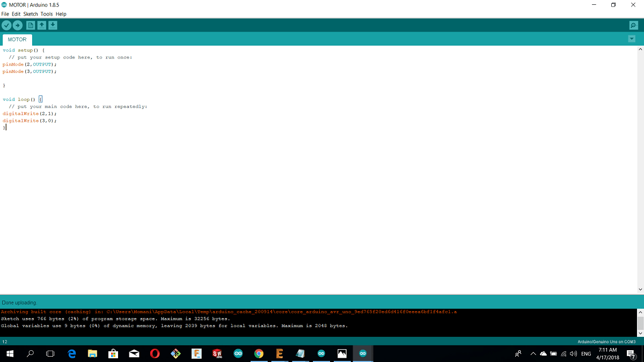Viewport: 644px width, 362px height.
Task: Click the editor scrollbar down arrow
Action: [640, 290]
